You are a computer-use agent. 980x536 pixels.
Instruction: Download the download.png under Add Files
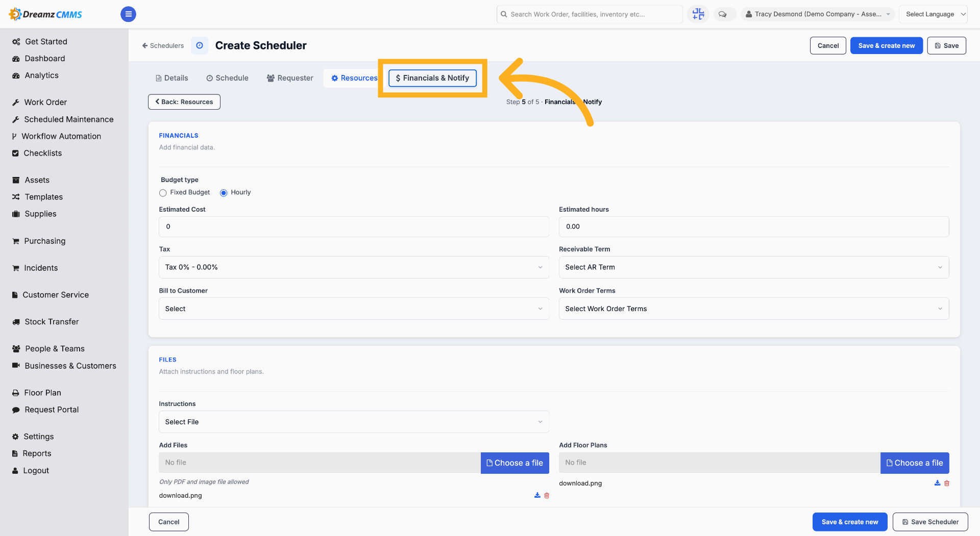tap(537, 495)
